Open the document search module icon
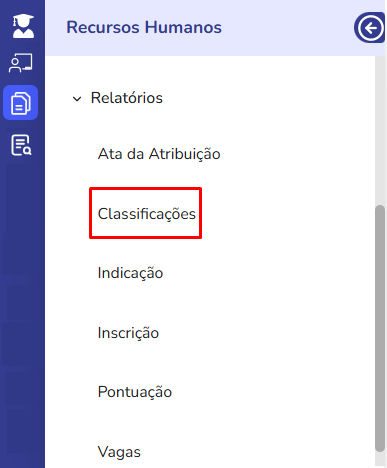The image size is (387, 468). [21, 145]
